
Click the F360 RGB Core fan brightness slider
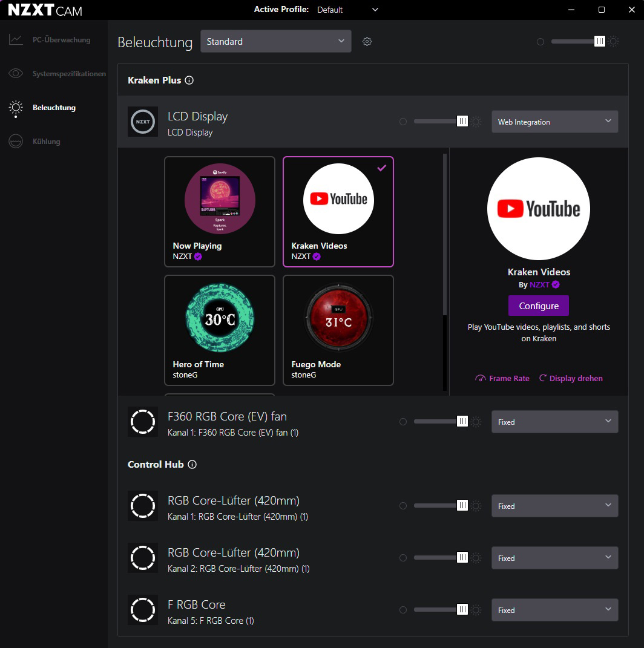[x=441, y=422]
